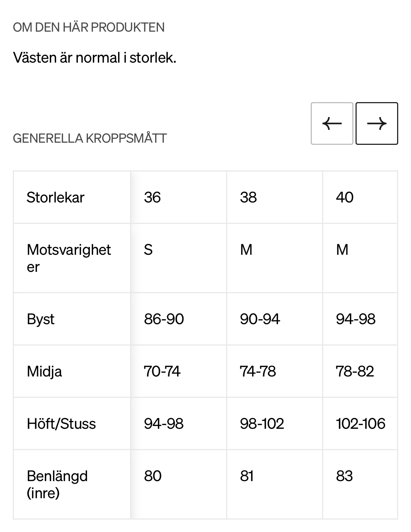Click the Generella kroppsmått heading
411x532 pixels.
point(90,138)
